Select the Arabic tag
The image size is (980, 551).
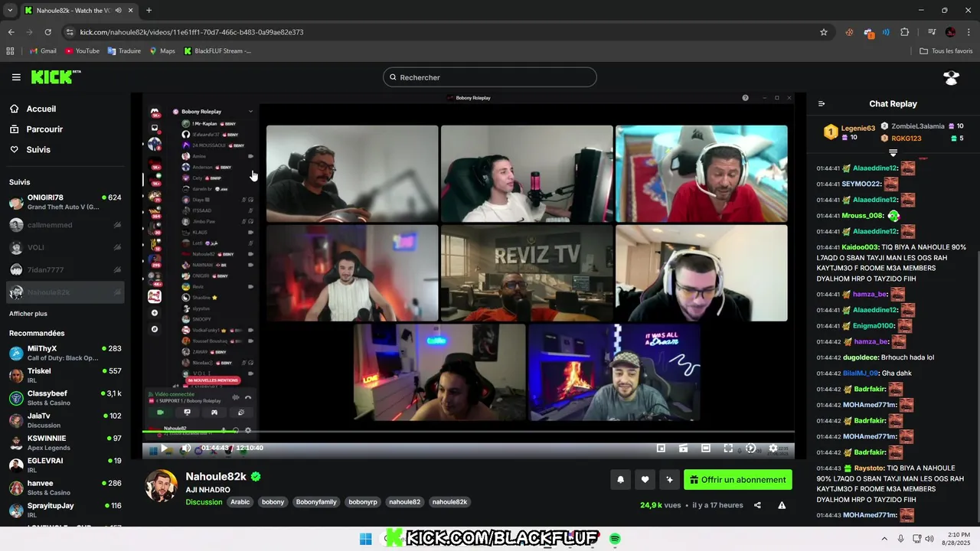pos(240,502)
